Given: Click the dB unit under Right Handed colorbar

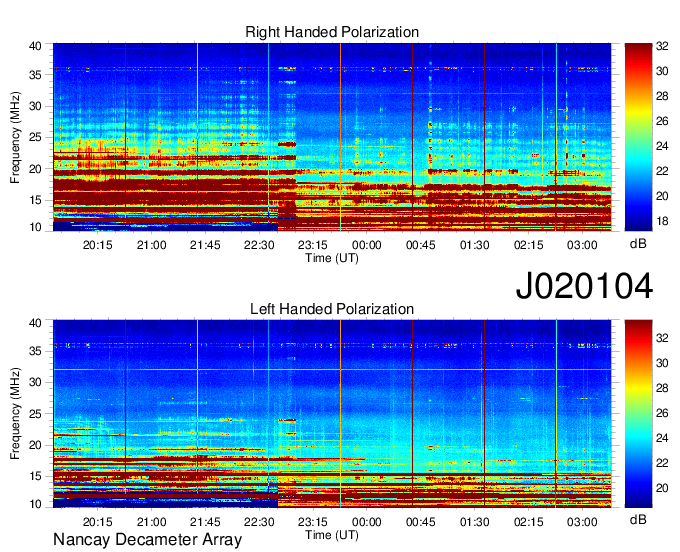Looking at the screenshot, I should tap(638, 244).
